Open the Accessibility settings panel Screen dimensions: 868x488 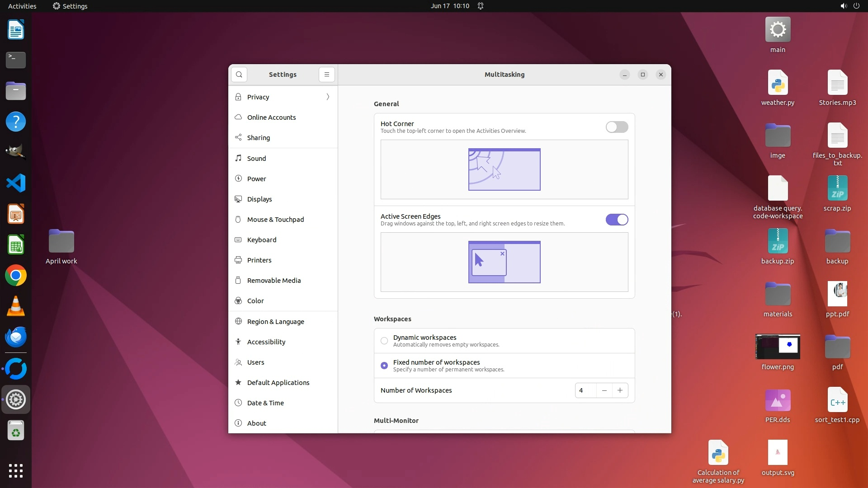(266, 342)
